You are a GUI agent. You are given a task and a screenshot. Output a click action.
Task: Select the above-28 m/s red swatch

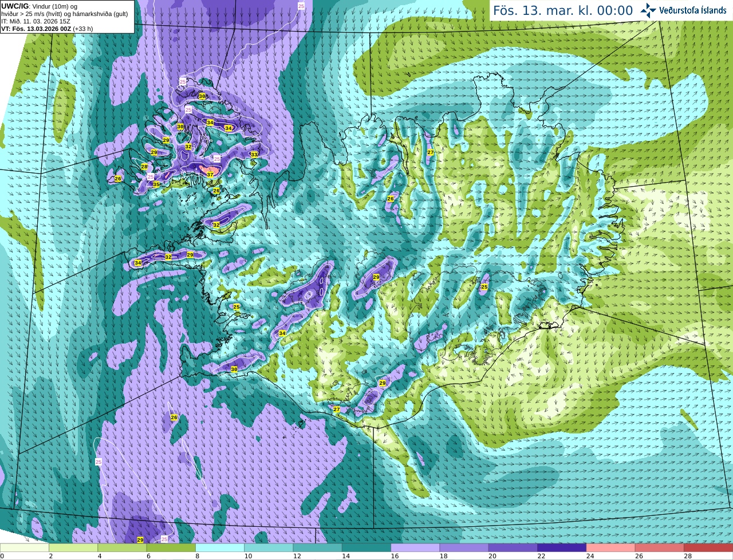[x=709, y=547]
